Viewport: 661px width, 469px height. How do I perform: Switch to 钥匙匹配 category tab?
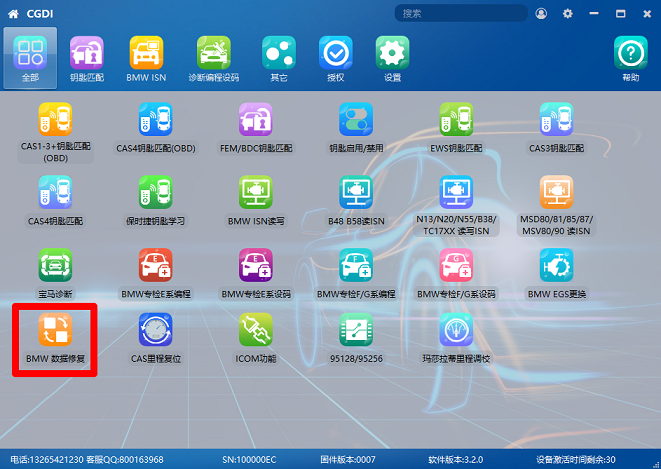click(x=87, y=59)
